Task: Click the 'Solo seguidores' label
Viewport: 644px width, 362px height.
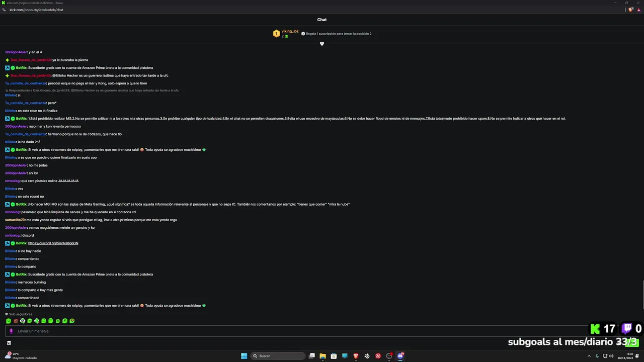Action: pyautogui.click(x=19, y=314)
